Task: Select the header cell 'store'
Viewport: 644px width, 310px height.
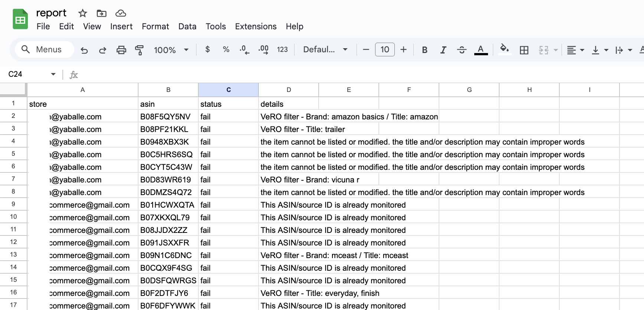Action: point(82,104)
